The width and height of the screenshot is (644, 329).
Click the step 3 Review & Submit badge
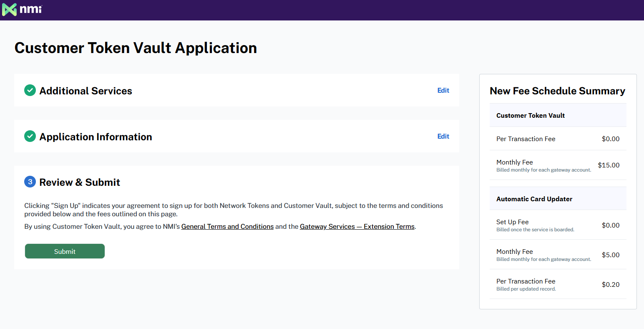30,182
